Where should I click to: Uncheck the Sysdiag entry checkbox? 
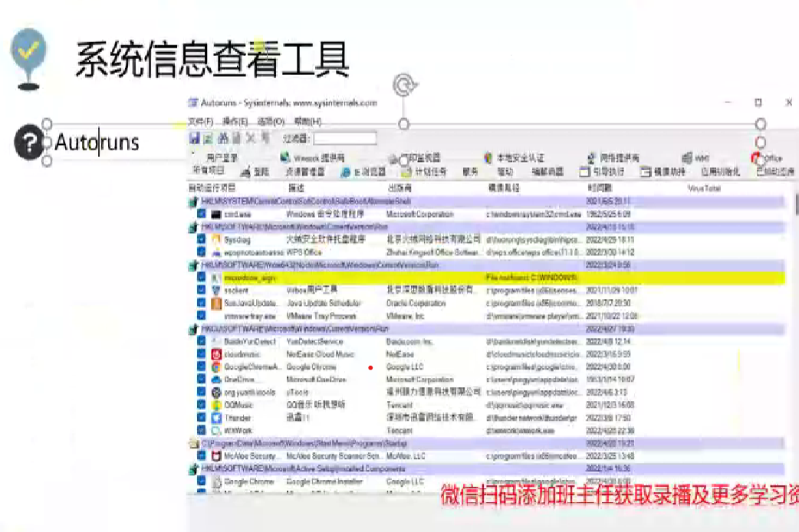tap(202, 239)
